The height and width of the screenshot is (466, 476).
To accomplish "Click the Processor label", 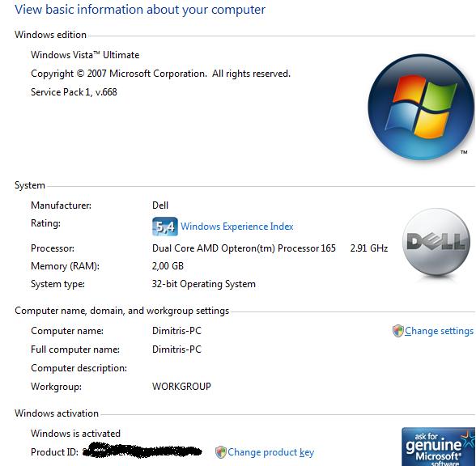I will click(53, 248).
